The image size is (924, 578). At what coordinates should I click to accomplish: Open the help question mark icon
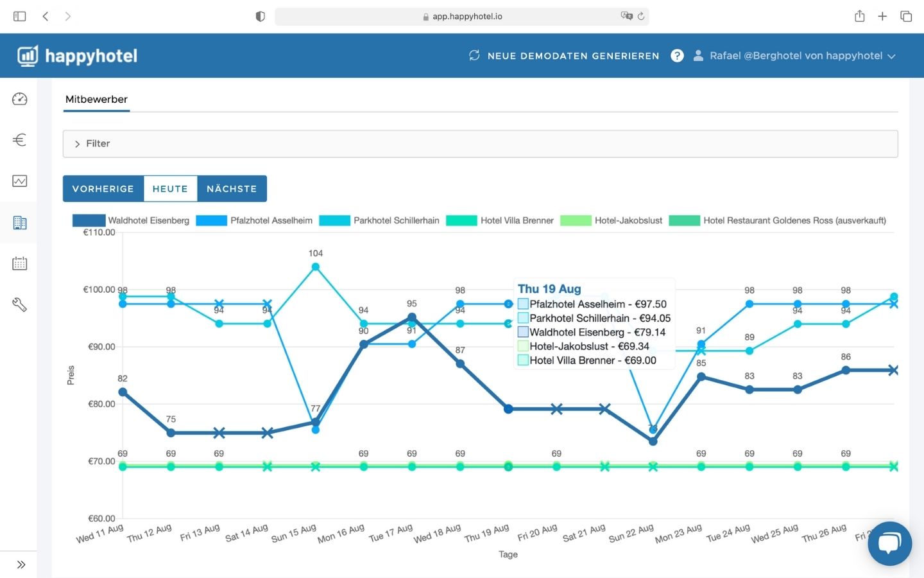click(677, 56)
